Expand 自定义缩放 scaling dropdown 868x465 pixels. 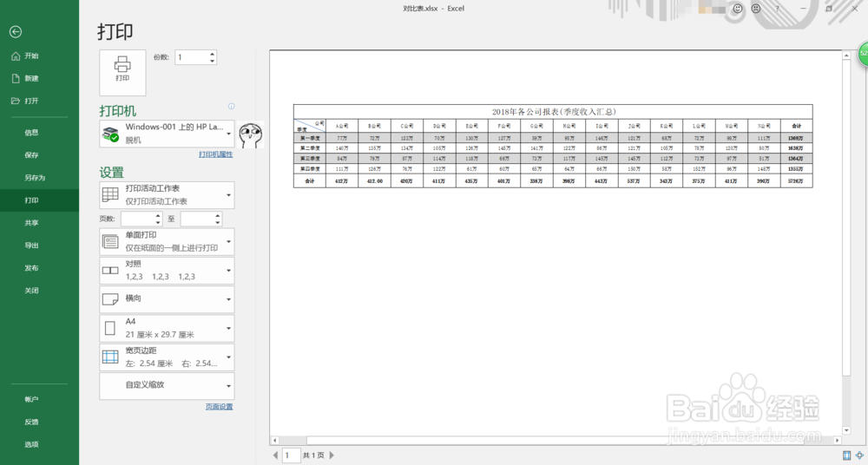pos(167,386)
